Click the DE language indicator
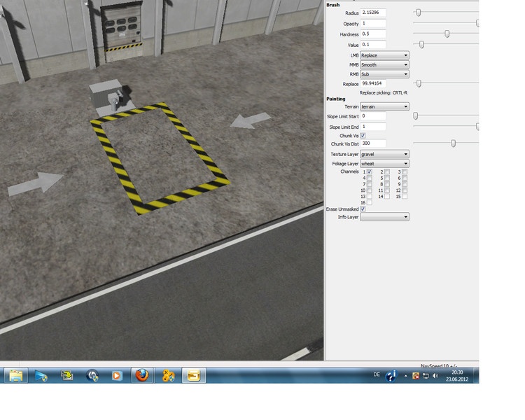 coord(377,374)
